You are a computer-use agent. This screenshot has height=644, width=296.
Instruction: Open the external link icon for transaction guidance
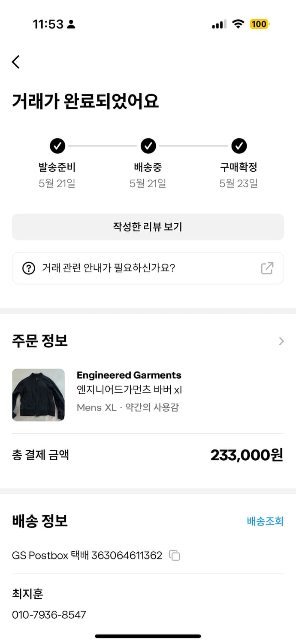tap(267, 268)
